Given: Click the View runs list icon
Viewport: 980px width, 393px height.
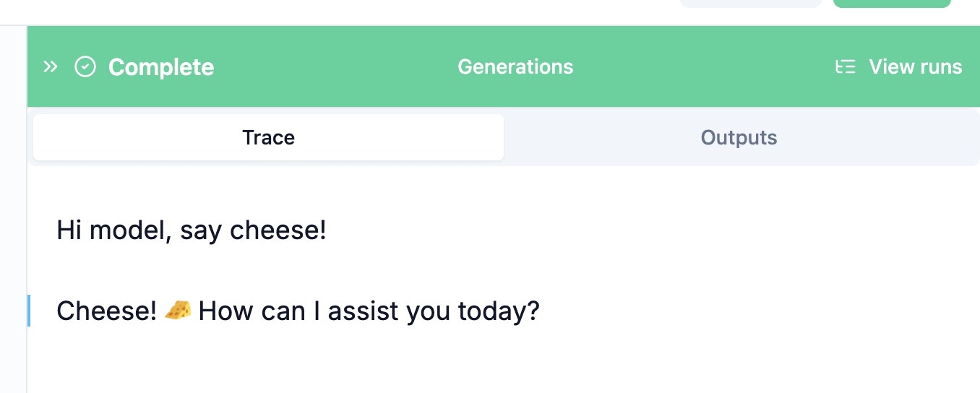Looking at the screenshot, I should [845, 67].
